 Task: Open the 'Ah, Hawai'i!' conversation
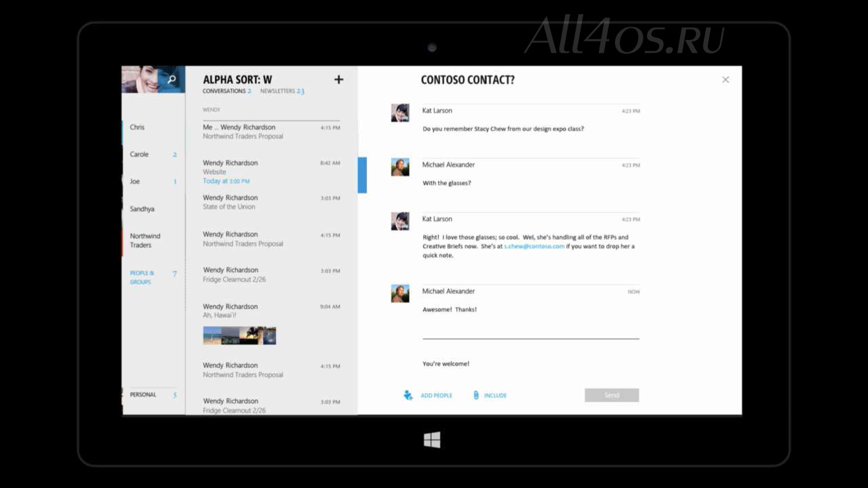click(271, 310)
